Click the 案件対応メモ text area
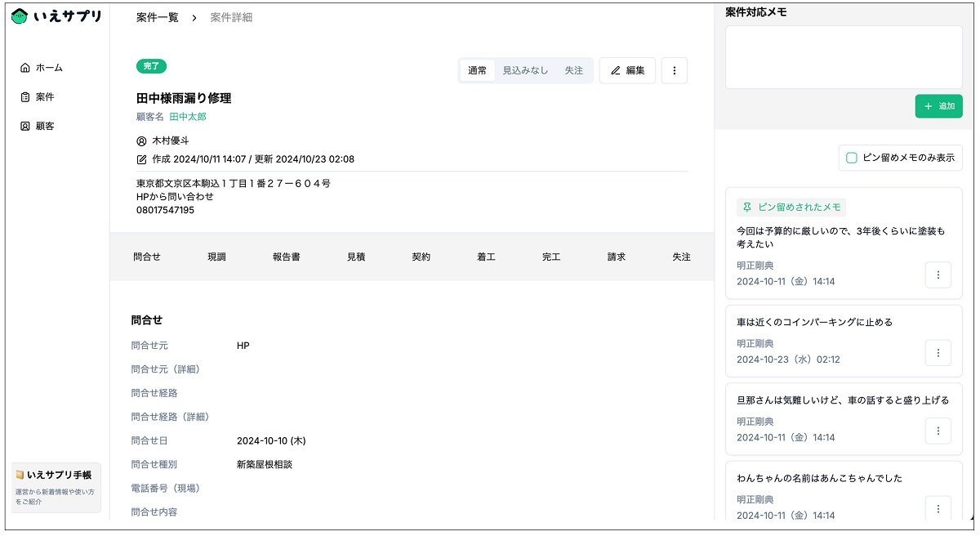 coord(843,57)
